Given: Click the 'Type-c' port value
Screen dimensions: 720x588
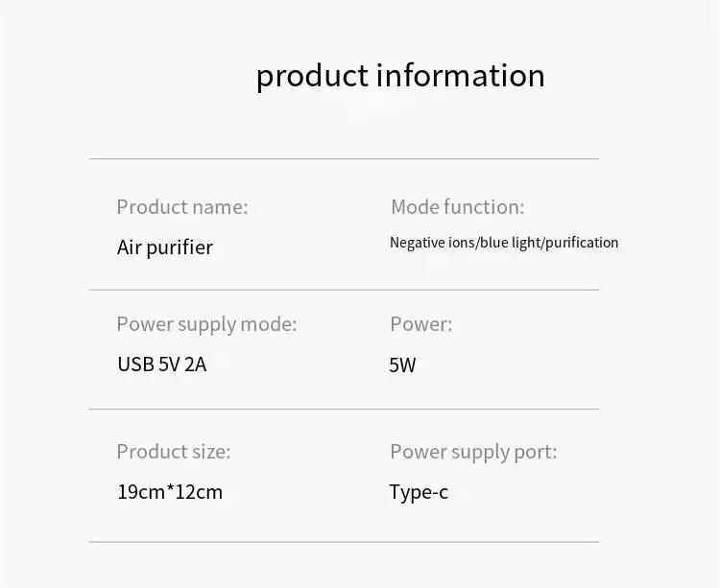Looking at the screenshot, I should coord(419,492).
